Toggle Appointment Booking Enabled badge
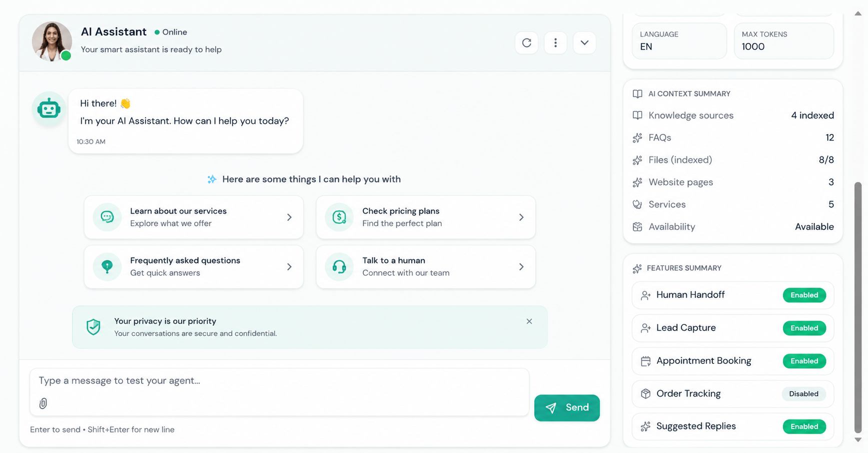Viewport: 868px width, 453px height. [804, 361]
